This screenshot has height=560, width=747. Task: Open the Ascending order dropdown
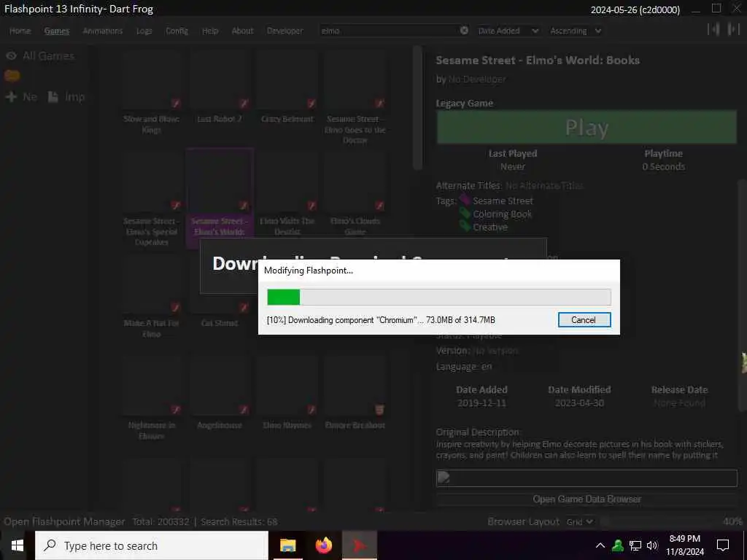tap(576, 31)
